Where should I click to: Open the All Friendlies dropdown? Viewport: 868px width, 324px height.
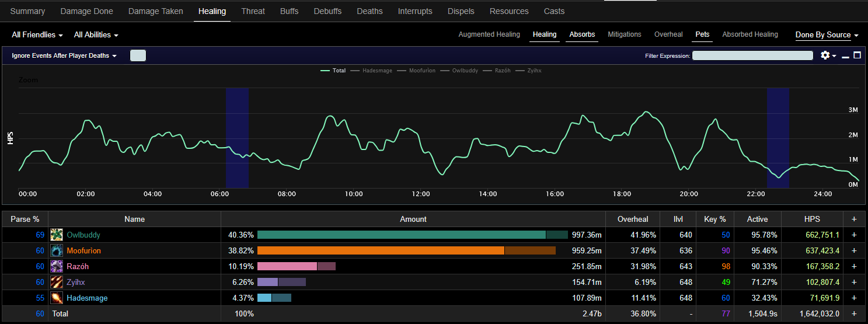pos(37,35)
